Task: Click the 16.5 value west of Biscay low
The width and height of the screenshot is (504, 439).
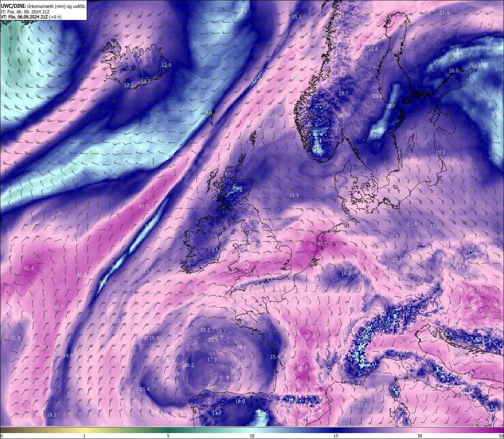Action: [x=189, y=365]
